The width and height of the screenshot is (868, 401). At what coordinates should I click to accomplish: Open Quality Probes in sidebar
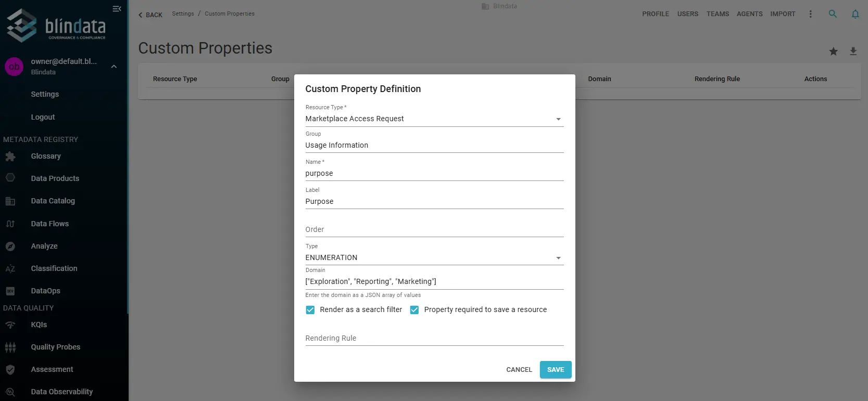(x=56, y=347)
